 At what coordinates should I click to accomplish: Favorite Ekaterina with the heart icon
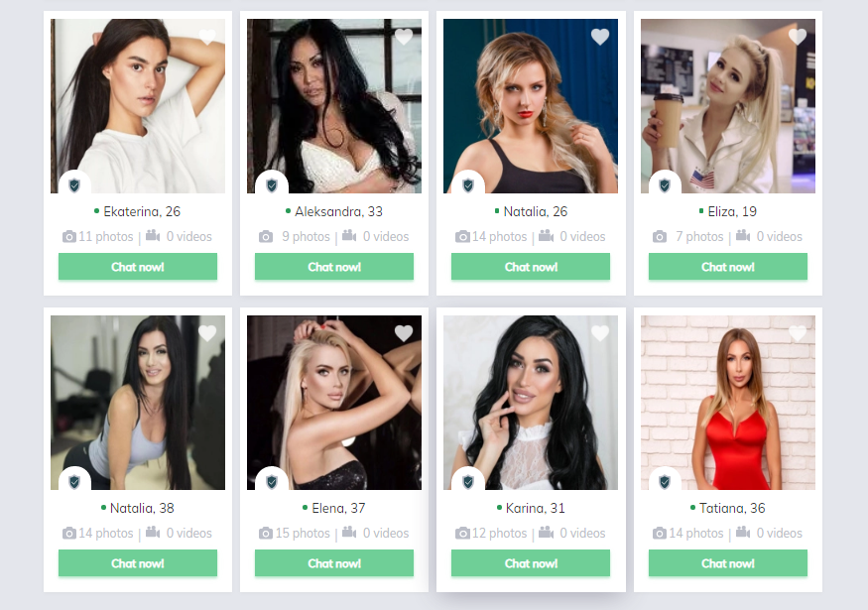(207, 37)
